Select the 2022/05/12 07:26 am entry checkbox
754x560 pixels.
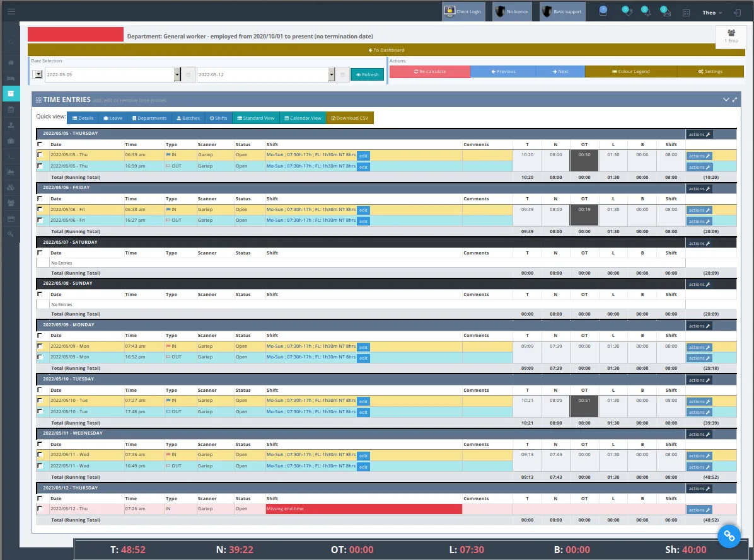pos(40,508)
